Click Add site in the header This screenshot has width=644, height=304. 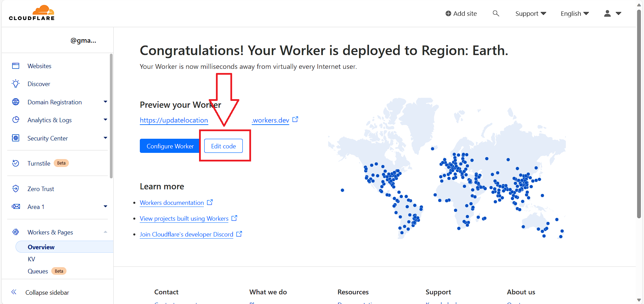coord(461,13)
